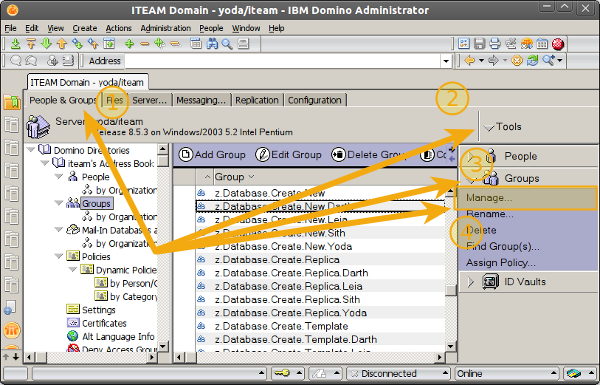Click the green plus Expand icon
The image size is (600, 385).
click(x=129, y=44)
